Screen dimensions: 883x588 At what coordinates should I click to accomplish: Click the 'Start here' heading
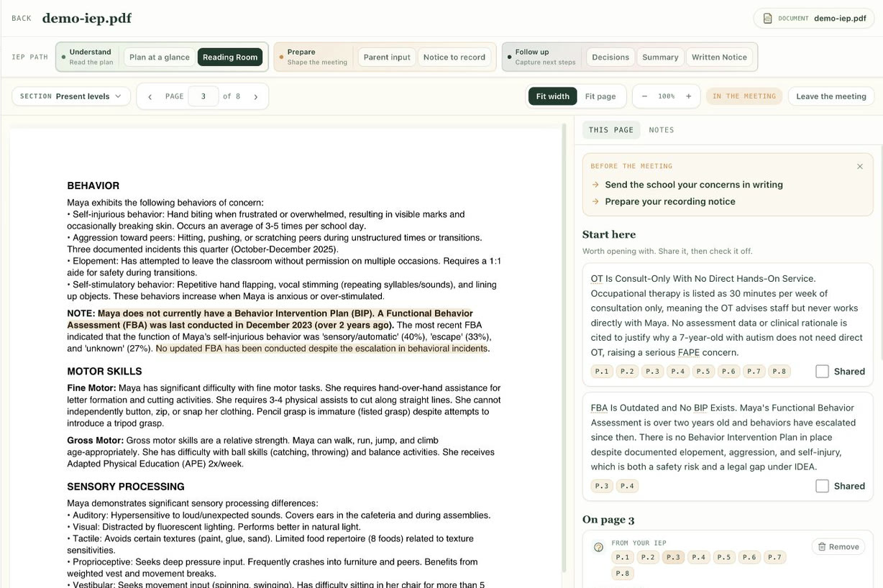[x=609, y=234]
